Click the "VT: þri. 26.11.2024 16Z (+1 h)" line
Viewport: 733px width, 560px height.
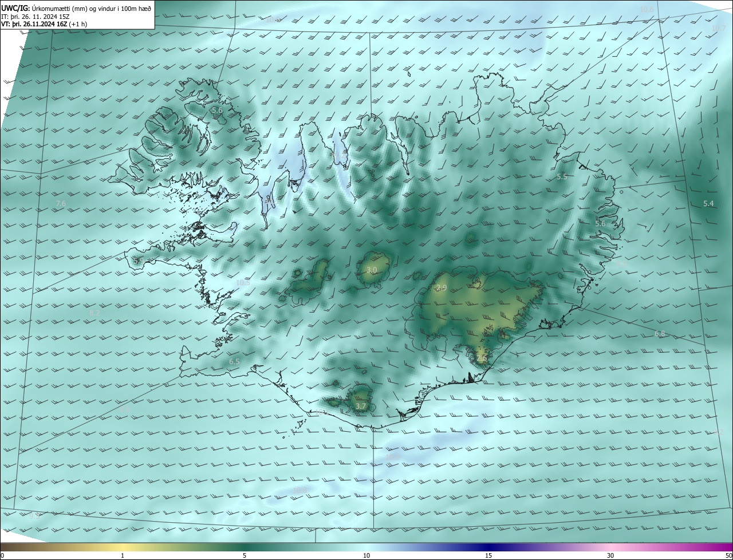(x=45, y=24)
